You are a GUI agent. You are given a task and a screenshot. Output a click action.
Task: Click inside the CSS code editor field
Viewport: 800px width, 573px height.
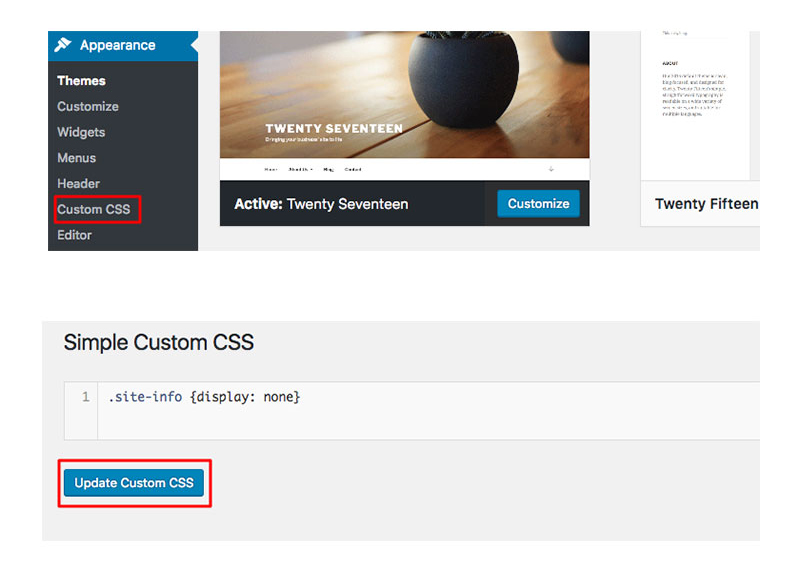pos(429,411)
